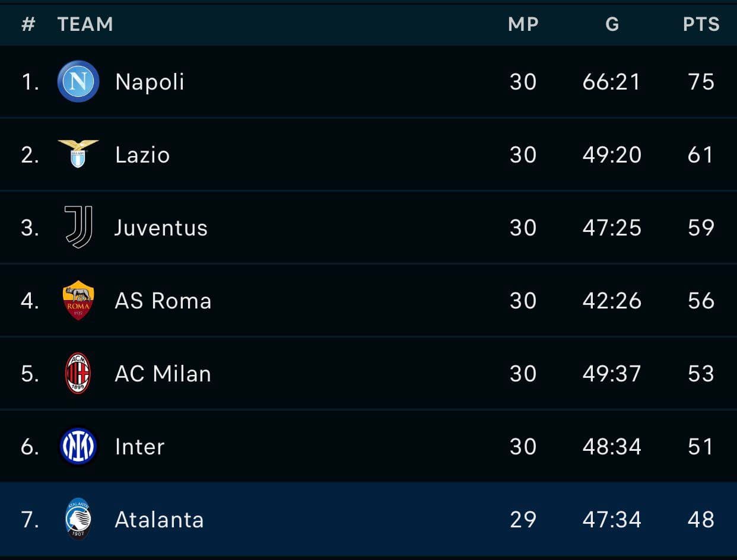Click the Atalanta crest icon
This screenshot has height=560, width=737.
(78, 519)
